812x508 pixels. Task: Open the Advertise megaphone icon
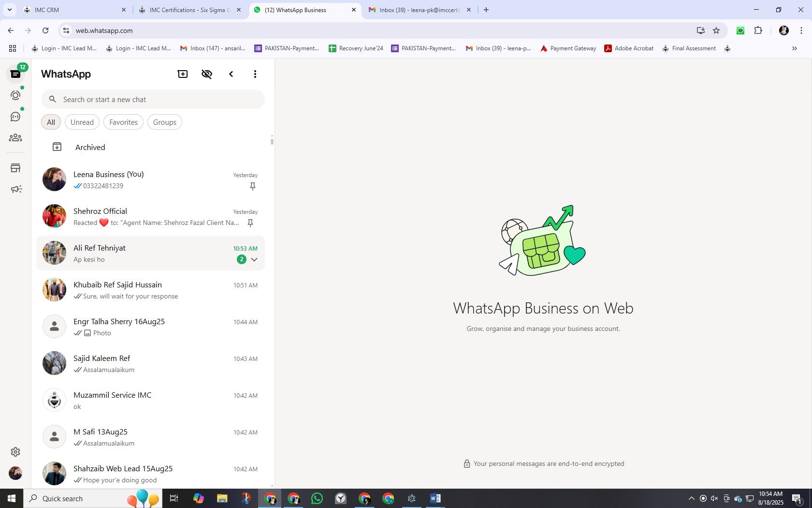click(x=15, y=189)
